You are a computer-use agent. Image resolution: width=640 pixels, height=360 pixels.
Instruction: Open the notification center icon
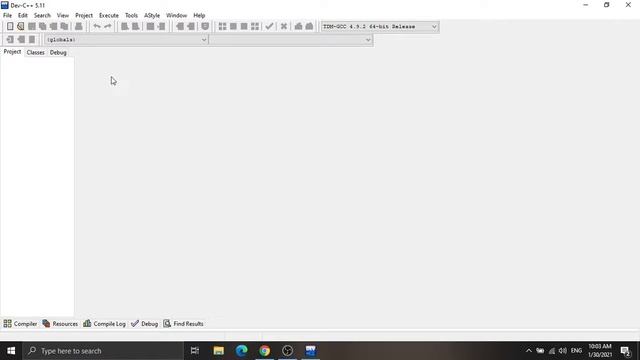tap(625, 351)
